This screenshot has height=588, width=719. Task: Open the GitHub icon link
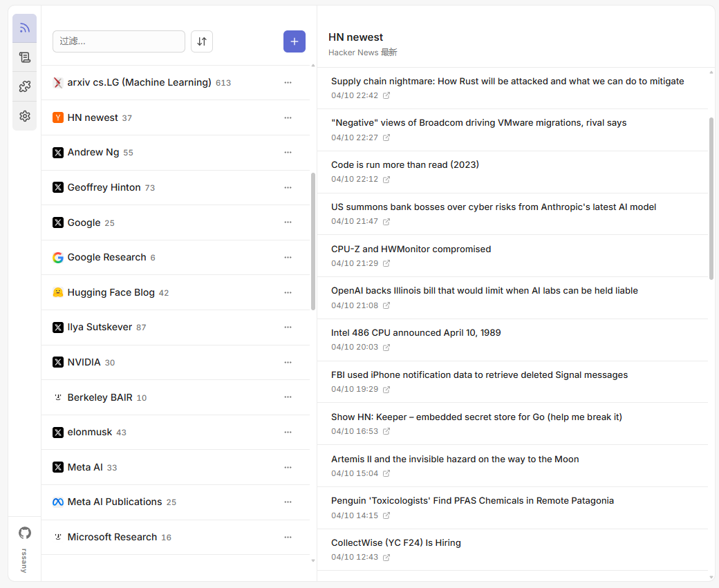[x=25, y=533]
